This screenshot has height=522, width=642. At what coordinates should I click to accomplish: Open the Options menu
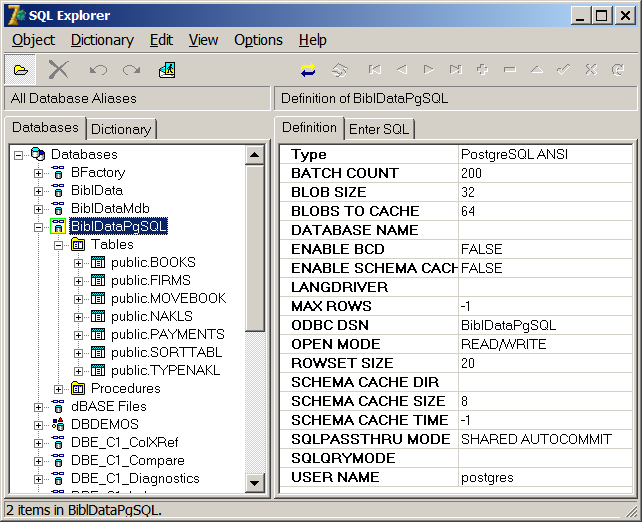pyautogui.click(x=258, y=40)
